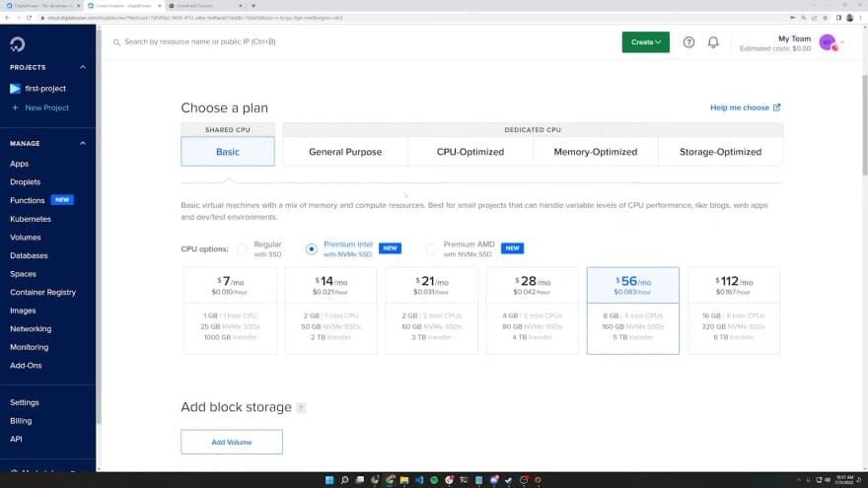
Task: Open Visual Studio Code from the taskbar
Action: [419, 480]
